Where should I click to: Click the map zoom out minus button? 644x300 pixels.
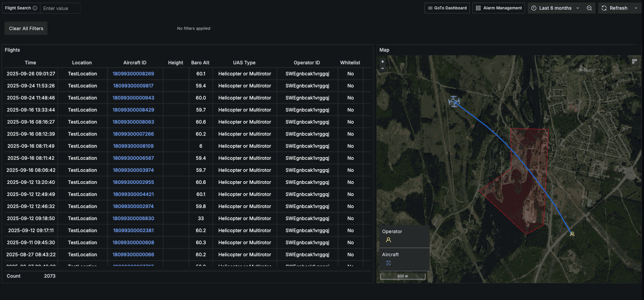(382, 68)
